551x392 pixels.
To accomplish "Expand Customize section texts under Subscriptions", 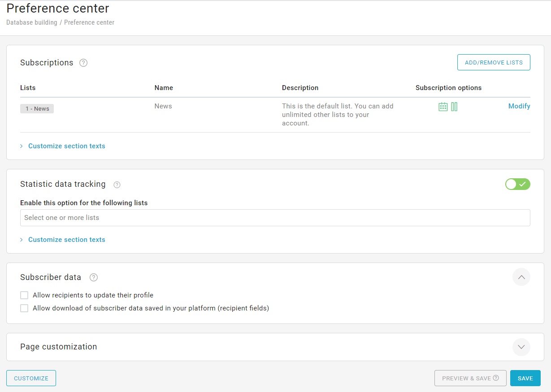I will [66, 146].
